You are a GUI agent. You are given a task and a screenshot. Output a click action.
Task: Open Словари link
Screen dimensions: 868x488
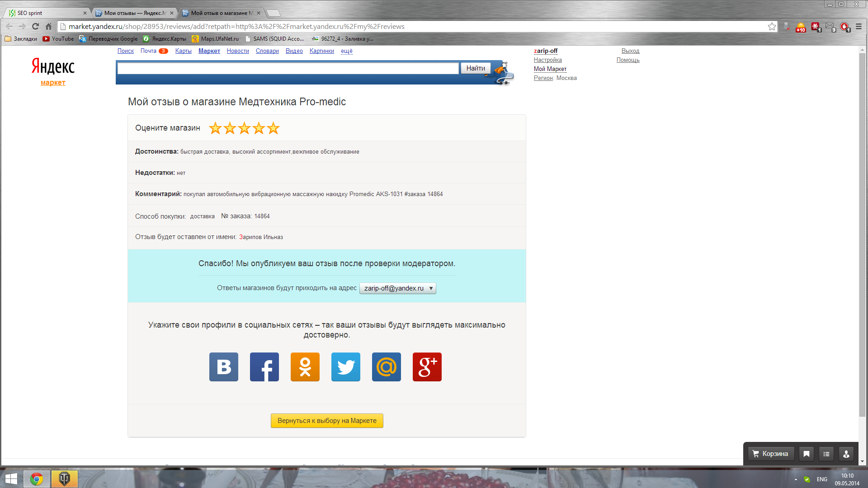[x=267, y=51]
